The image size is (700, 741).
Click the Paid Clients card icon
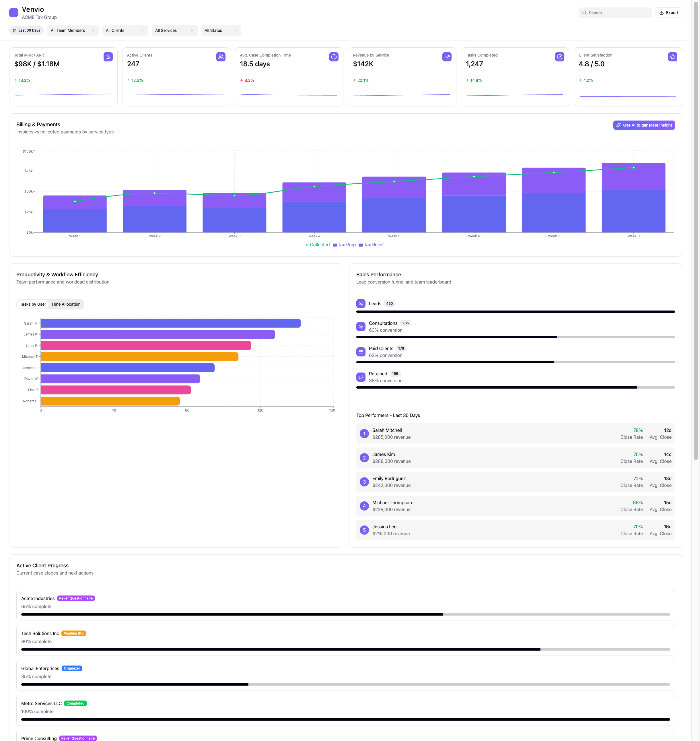pyautogui.click(x=360, y=352)
